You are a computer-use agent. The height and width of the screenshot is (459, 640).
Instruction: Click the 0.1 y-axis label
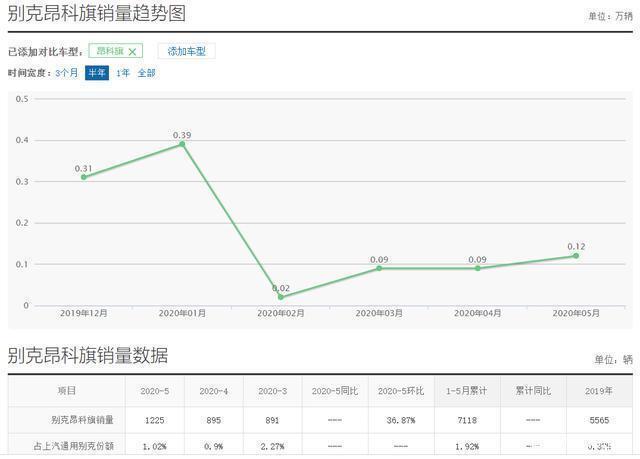click(22, 264)
